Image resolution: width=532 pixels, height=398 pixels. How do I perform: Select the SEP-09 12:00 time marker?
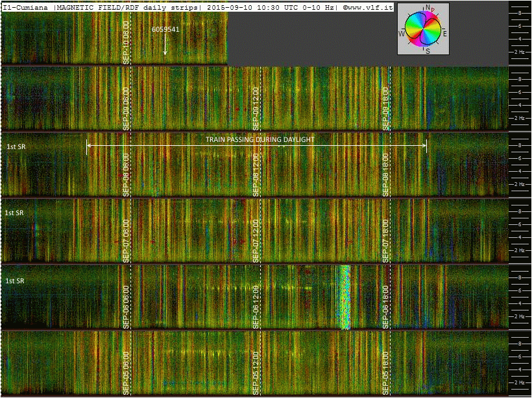[x=256, y=108]
